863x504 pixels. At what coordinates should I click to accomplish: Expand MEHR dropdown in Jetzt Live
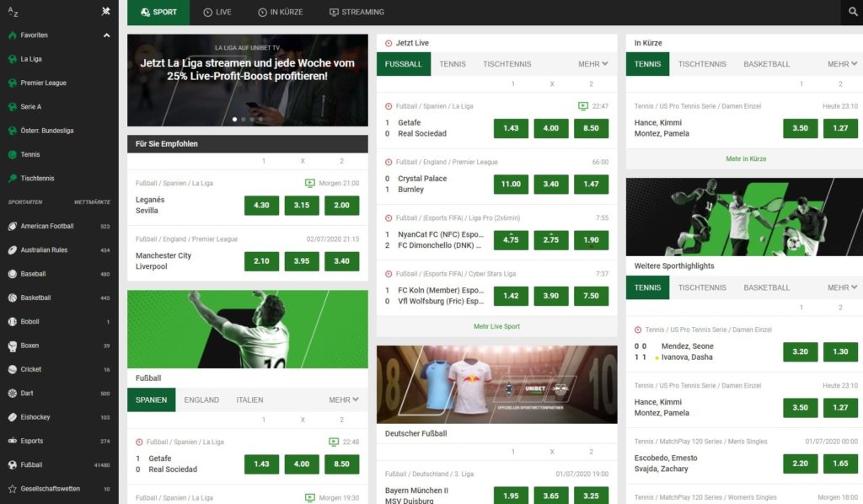coord(592,64)
